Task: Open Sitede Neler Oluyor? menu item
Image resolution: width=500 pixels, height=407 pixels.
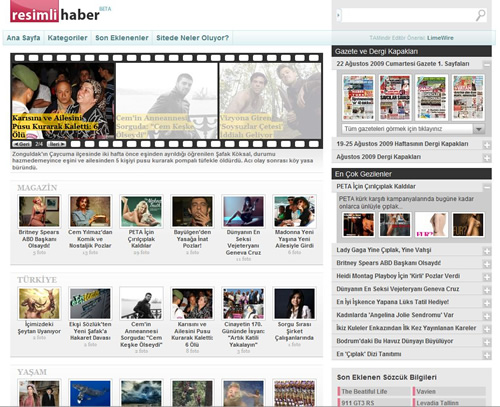Action: click(x=192, y=38)
